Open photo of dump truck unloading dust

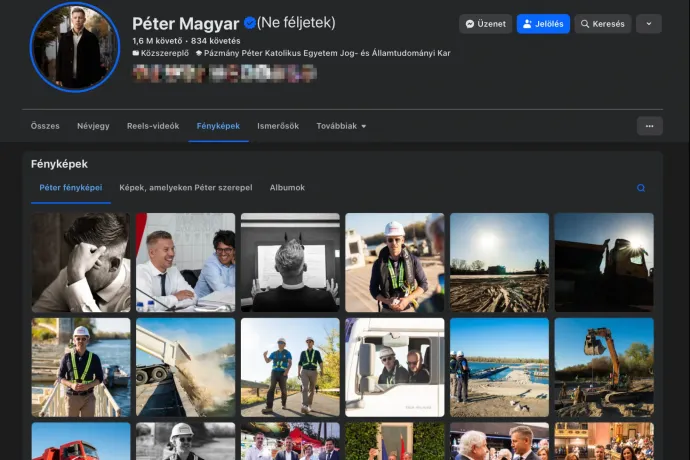186,368
